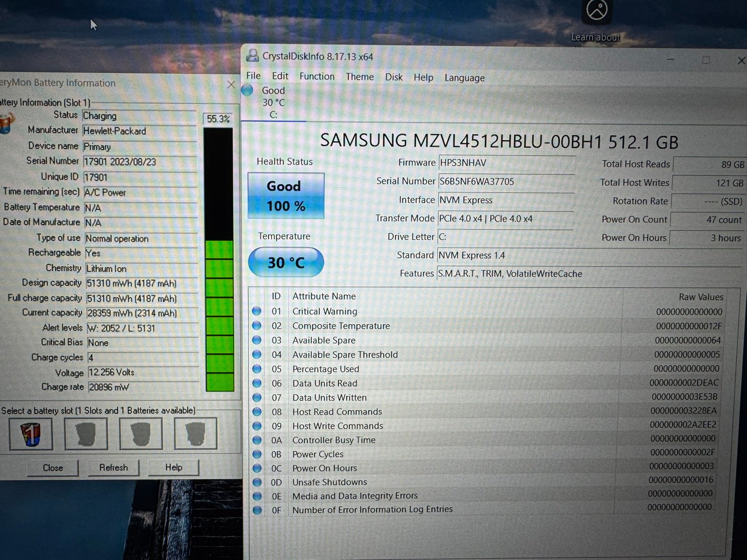Click the BatteryMon battery icon beside Status
Screen dimensions: 747x560
click(x=7, y=123)
